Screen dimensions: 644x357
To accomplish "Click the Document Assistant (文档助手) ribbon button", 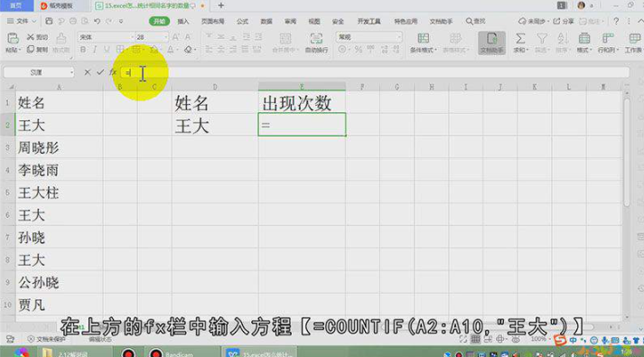I will click(x=491, y=42).
